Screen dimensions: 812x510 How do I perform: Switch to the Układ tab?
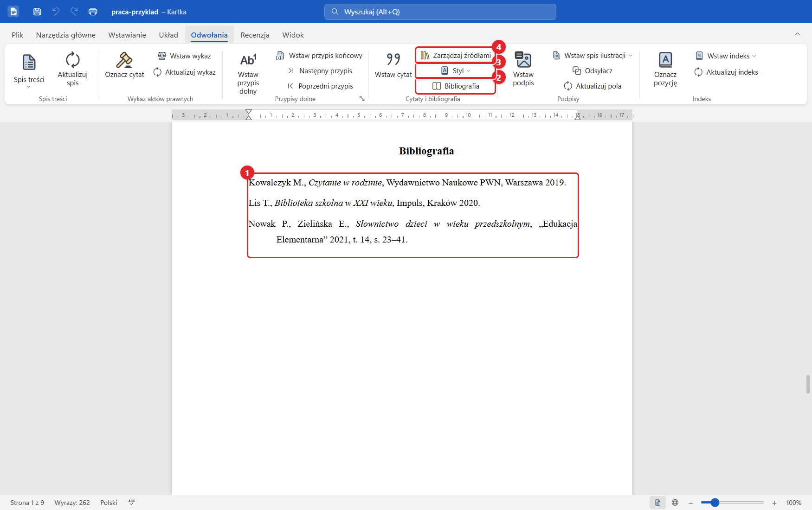[168, 35]
